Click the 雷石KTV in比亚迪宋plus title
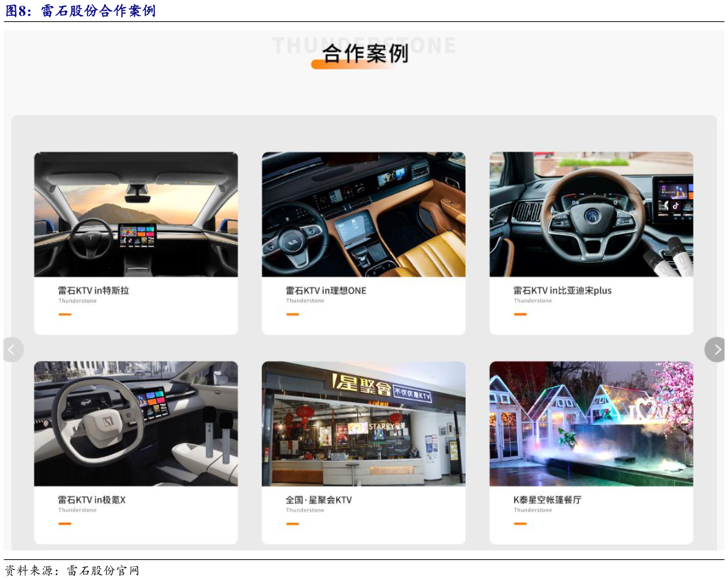This screenshot has height=580, width=728. click(x=562, y=291)
